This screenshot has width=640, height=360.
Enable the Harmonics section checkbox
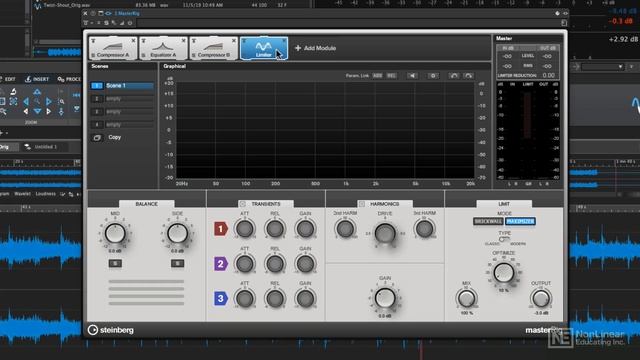[362, 204]
